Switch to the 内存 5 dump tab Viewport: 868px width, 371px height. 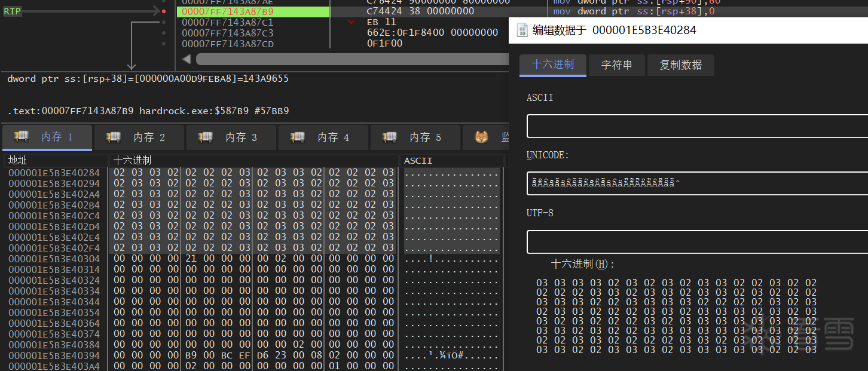(415, 137)
